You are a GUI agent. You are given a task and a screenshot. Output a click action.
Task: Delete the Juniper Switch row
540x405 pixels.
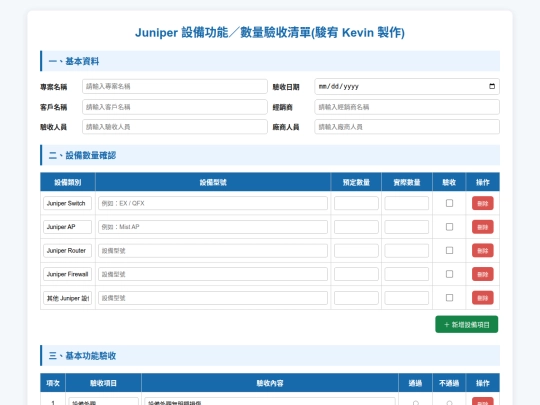coord(482,203)
